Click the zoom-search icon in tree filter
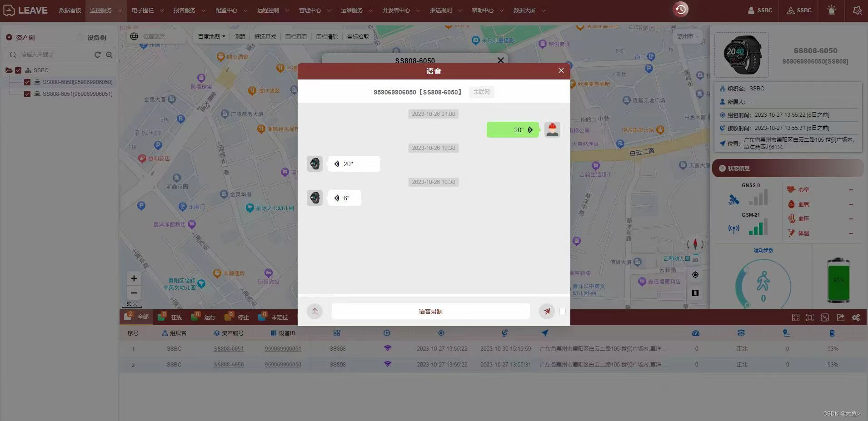Screen dimensions: 868x421 coord(109,54)
